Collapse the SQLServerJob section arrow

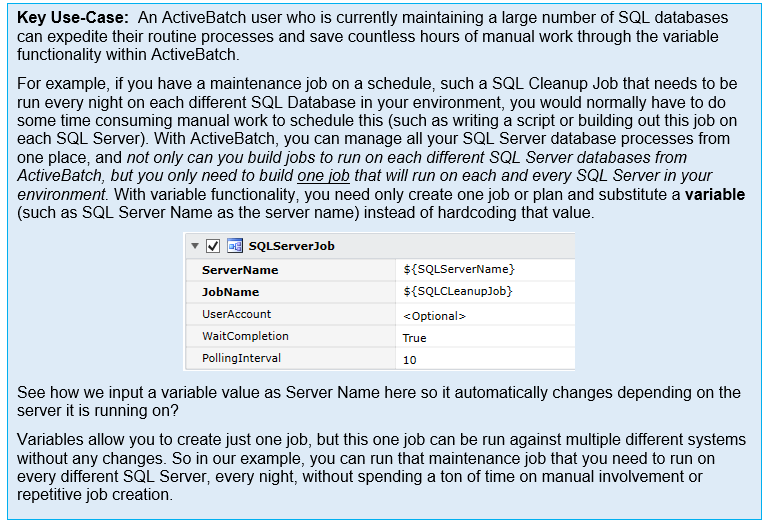coord(196,246)
